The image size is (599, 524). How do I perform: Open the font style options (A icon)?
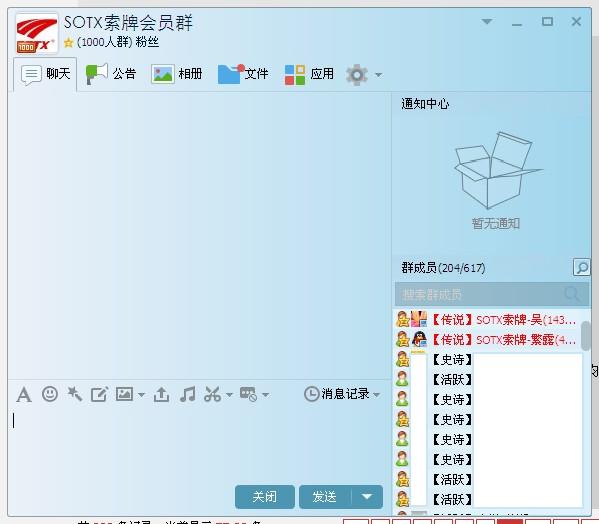point(24,395)
